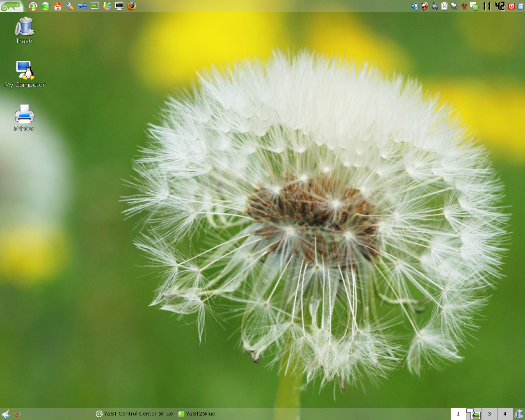Viewport: 525px width, 420px height.
Task: Launch the colorful office suite icon
Action: coord(107,6)
